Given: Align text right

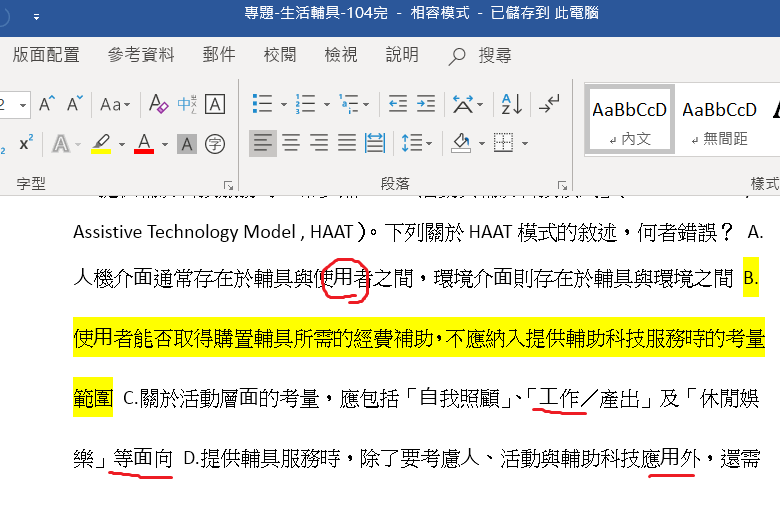Looking at the screenshot, I should (319, 143).
